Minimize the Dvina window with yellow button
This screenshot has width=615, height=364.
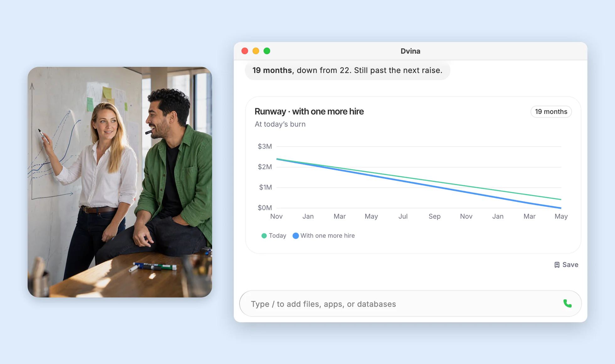pos(256,51)
